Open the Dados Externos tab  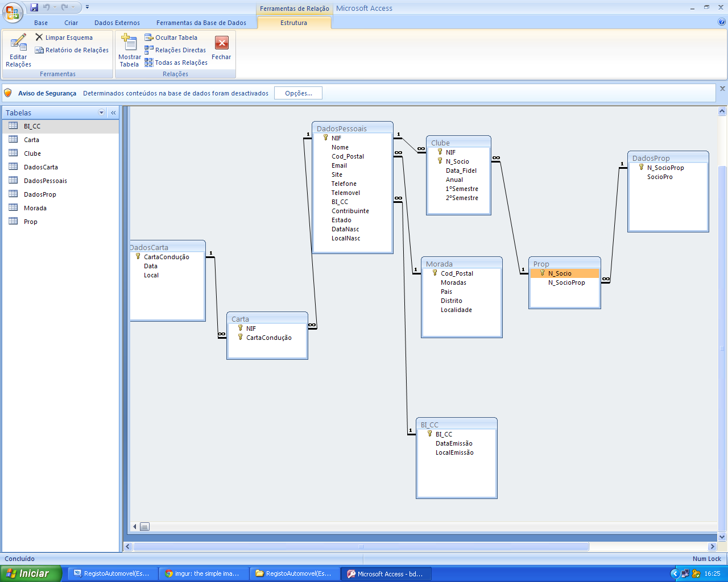point(117,23)
